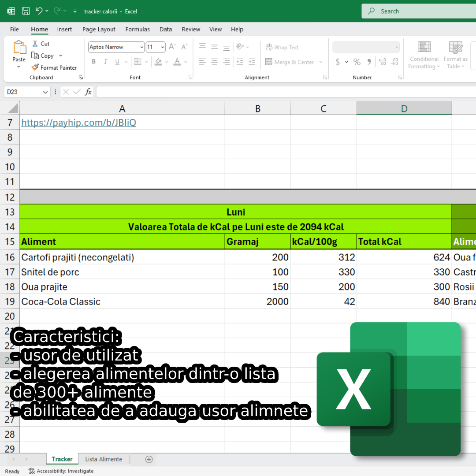476x476 pixels.
Task: Switch to the View tab
Action: coord(215,30)
